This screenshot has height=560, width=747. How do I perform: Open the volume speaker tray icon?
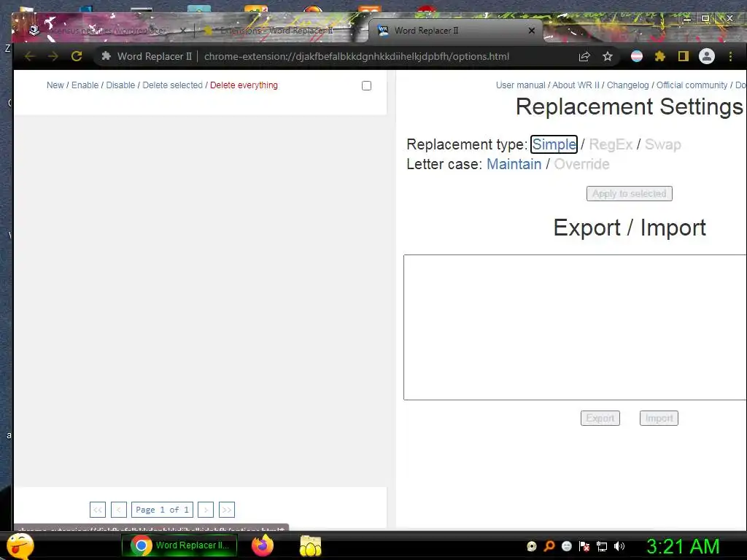[619, 546]
